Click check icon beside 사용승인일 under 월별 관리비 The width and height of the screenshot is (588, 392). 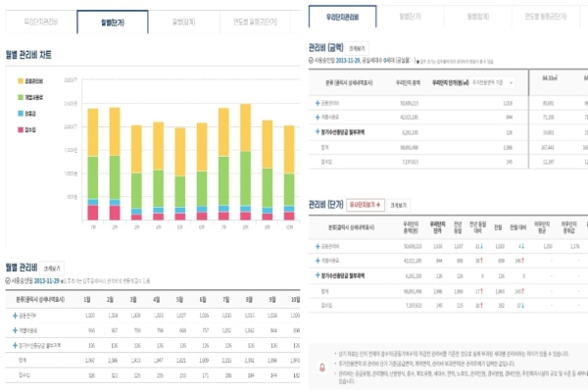(8, 281)
